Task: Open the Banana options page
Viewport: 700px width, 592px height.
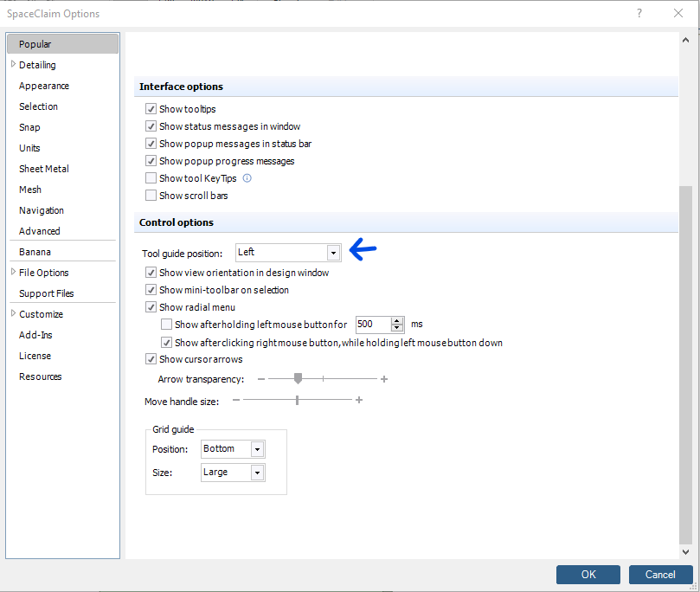Action: 35,252
